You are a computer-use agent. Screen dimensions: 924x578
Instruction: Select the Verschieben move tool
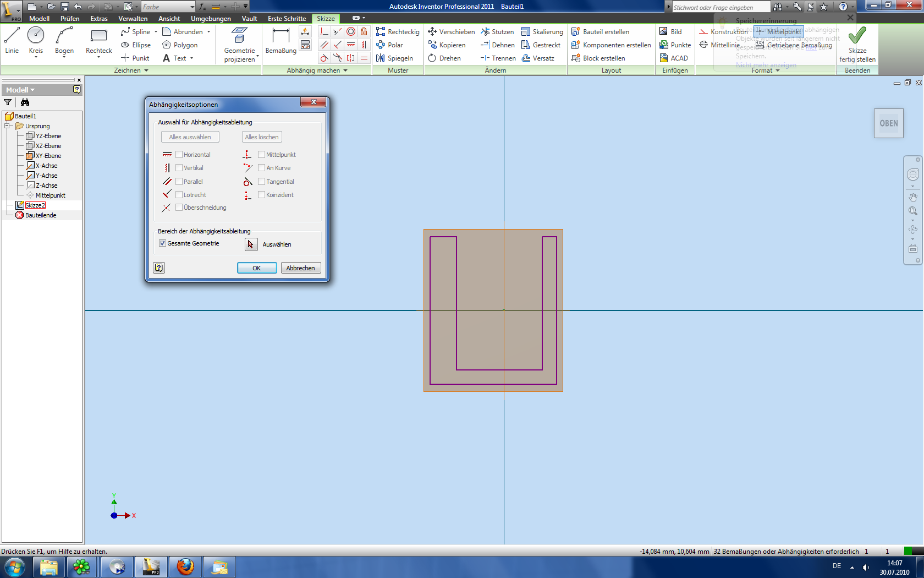tap(451, 32)
